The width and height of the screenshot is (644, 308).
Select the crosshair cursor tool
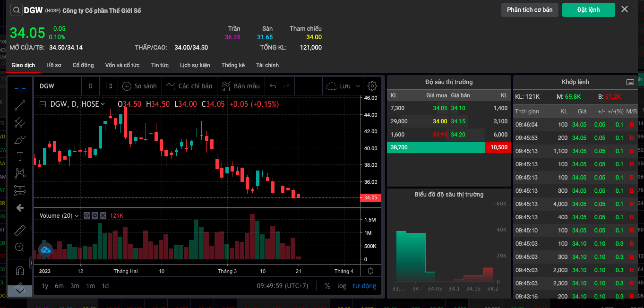click(x=20, y=88)
